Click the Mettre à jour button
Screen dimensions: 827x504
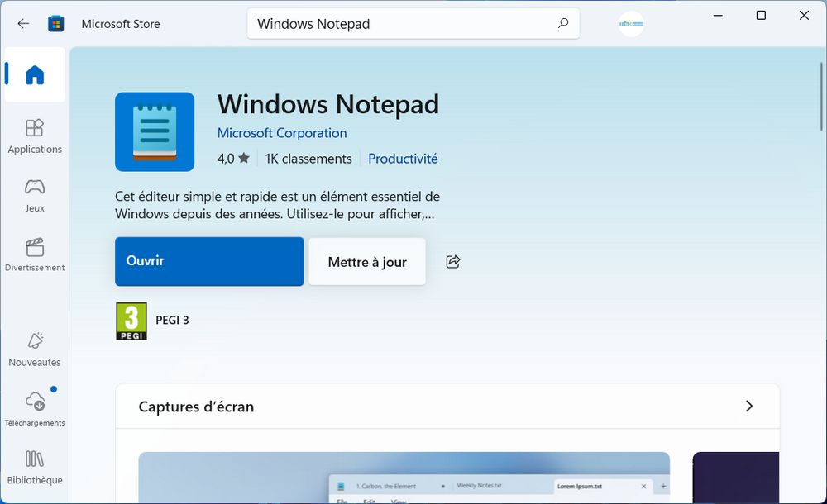(367, 262)
